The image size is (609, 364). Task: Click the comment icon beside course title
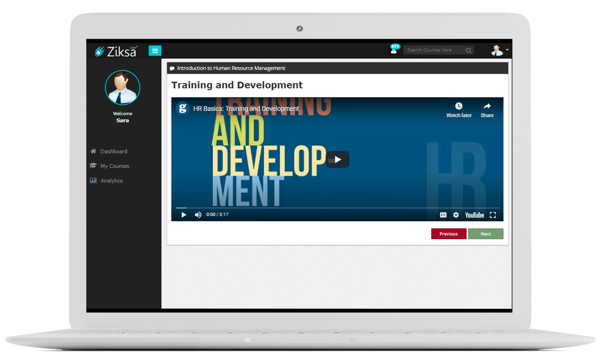pos(172,69)
